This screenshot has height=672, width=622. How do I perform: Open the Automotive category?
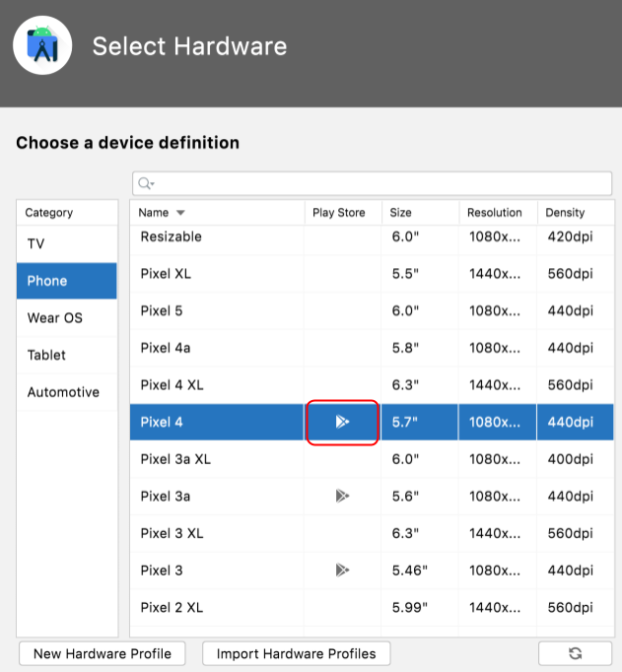click(x=66, y=392)
